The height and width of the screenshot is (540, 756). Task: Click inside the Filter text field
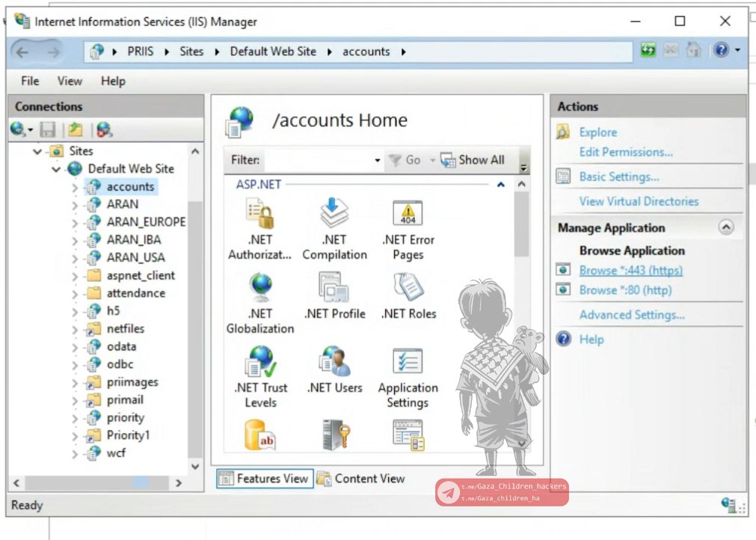point(318,160)
